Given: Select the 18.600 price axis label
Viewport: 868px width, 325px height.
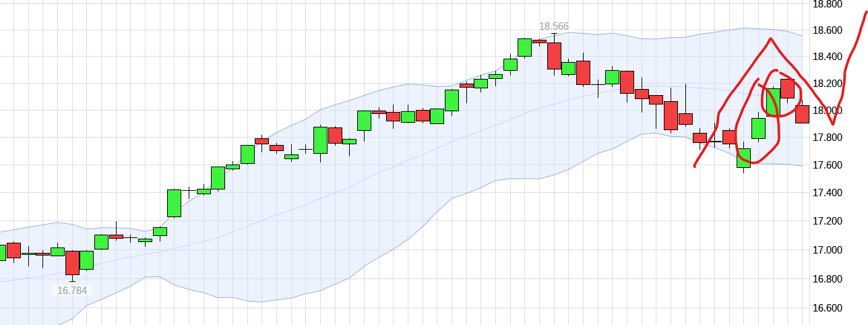Looking at the screenshot, I should [828, 30].
